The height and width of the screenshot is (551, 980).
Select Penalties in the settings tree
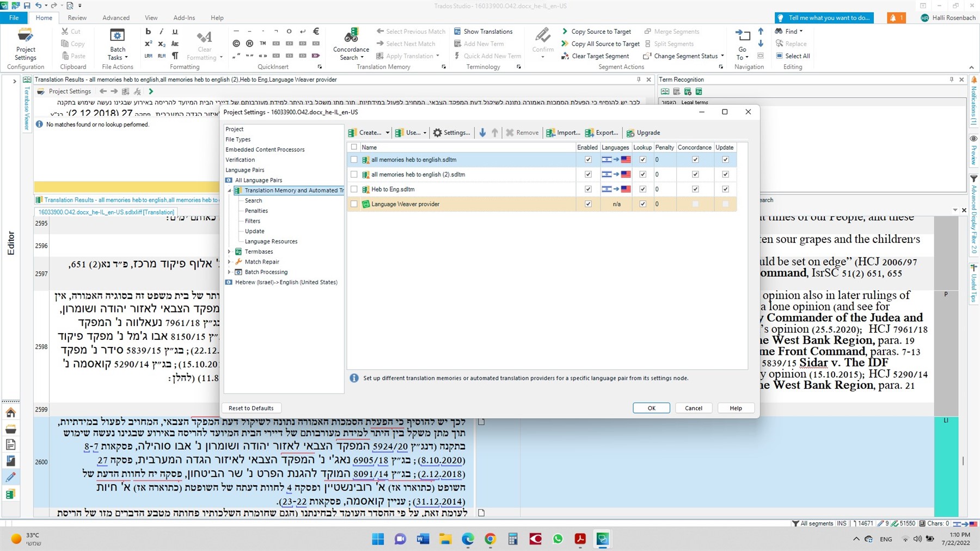tap(256, 211)
